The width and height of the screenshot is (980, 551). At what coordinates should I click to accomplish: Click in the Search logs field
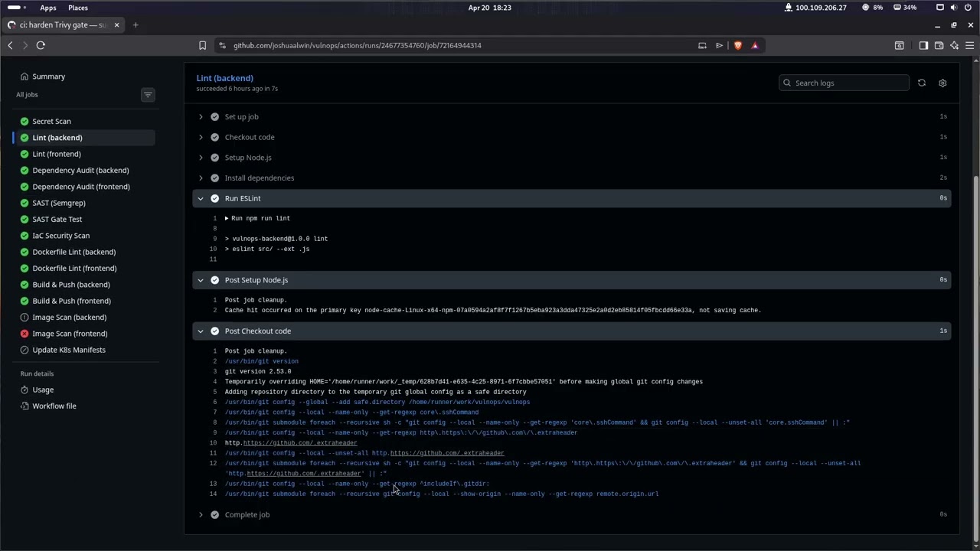pos(844,83)
